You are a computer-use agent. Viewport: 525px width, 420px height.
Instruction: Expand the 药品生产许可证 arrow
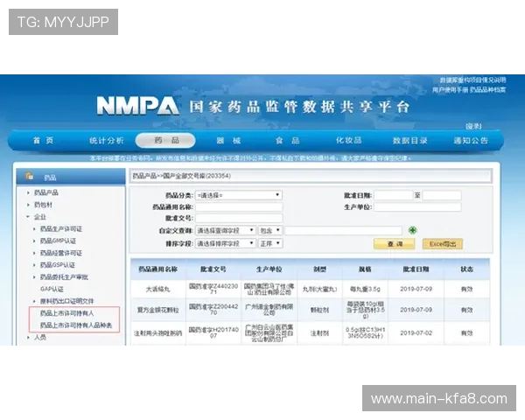tap(34, 229)
